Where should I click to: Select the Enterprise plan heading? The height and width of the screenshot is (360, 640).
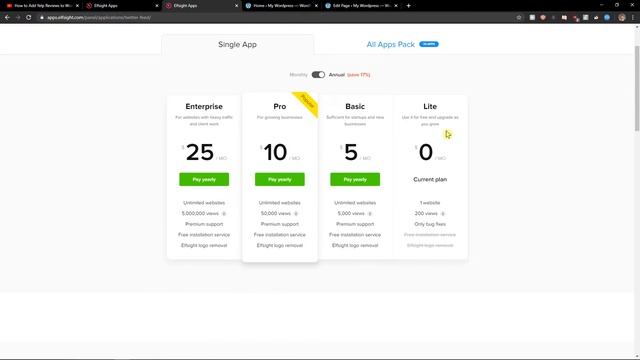click(x=204, y=106)
